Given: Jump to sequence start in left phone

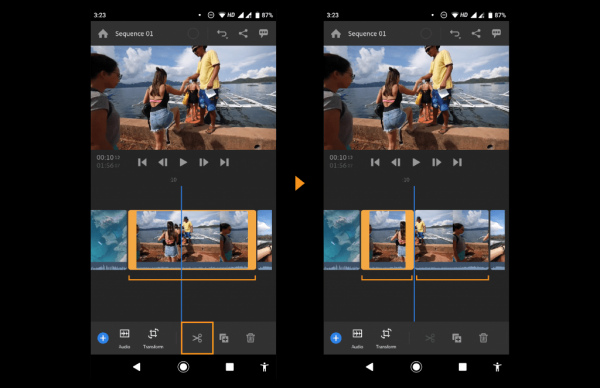Looking at the screenshot, I should tap(142, 162).
